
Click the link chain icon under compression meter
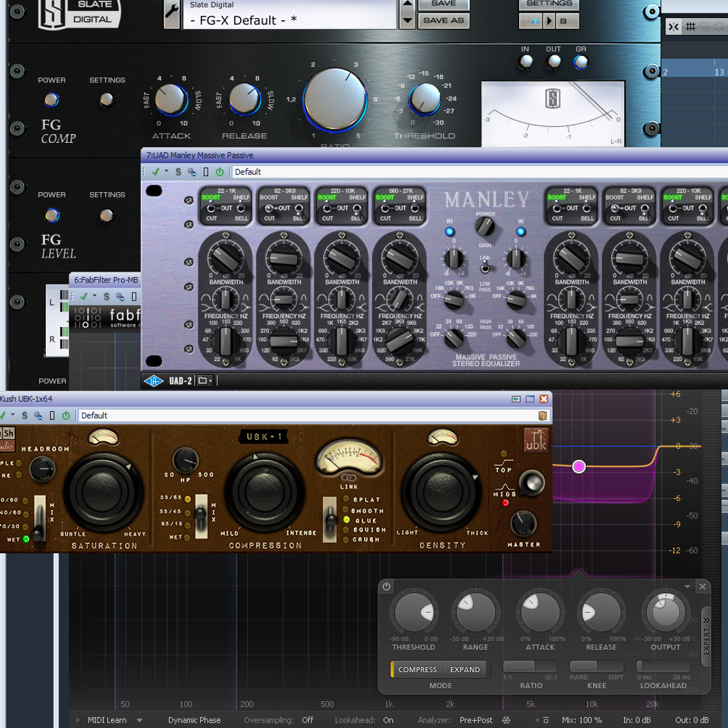pos(348,478)
